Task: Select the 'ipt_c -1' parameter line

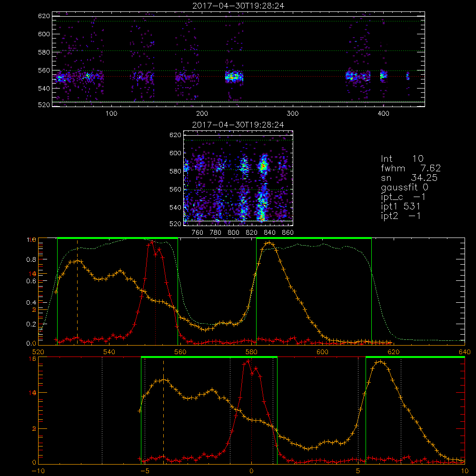Action: tap(404, 197)
